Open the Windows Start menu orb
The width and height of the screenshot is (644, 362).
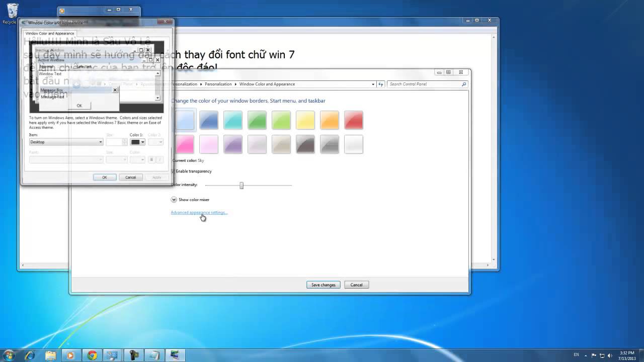pos(9,355)
